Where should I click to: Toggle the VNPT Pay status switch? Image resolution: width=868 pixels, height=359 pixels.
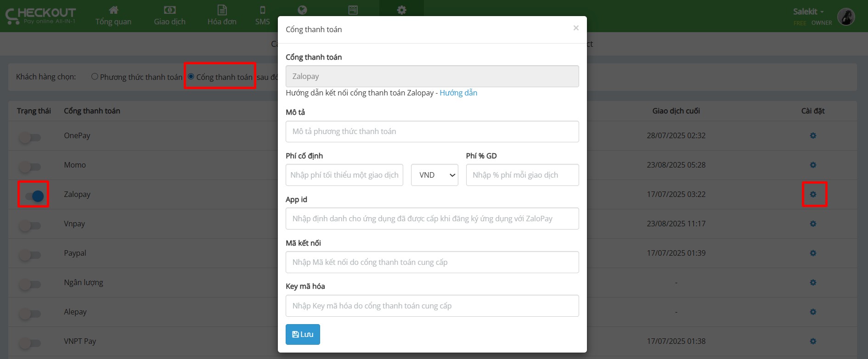click(30, 343)
